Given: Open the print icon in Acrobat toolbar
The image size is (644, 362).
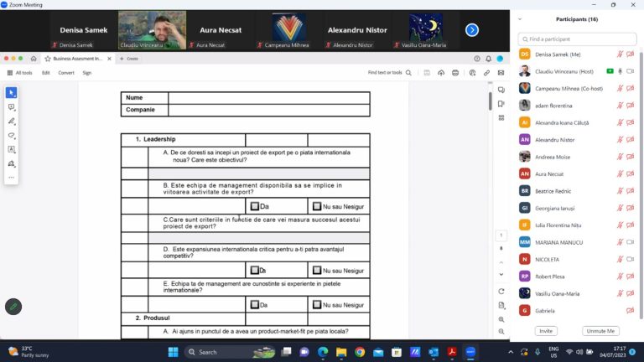Looking at the screenshot, I should coord(454,73).
